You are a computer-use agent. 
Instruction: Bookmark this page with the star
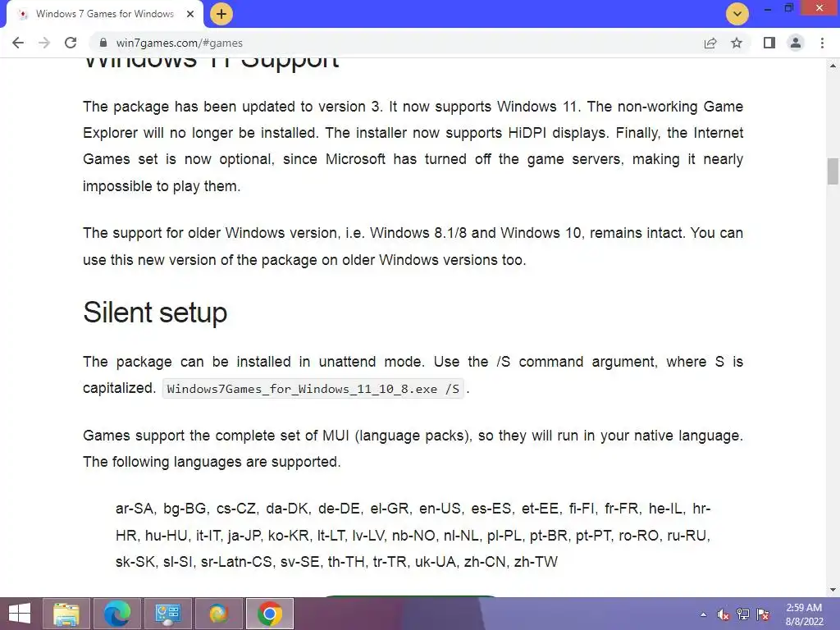tap(737, 43)
